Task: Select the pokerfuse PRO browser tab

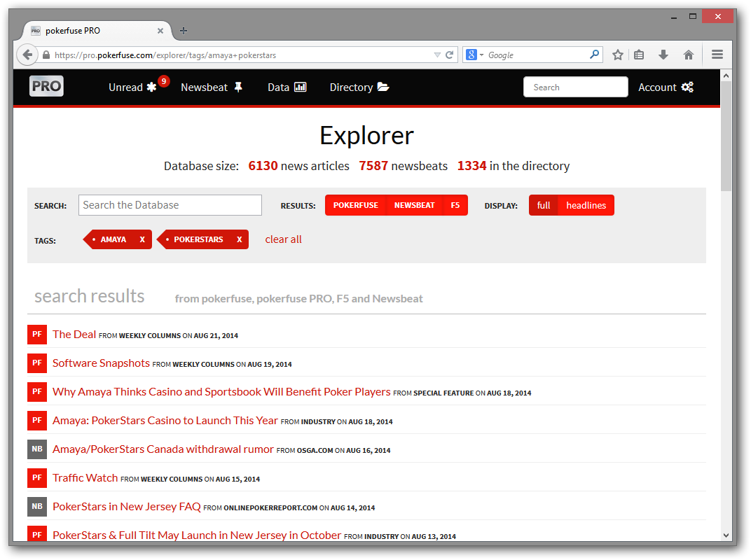Action: click(97, 31)
